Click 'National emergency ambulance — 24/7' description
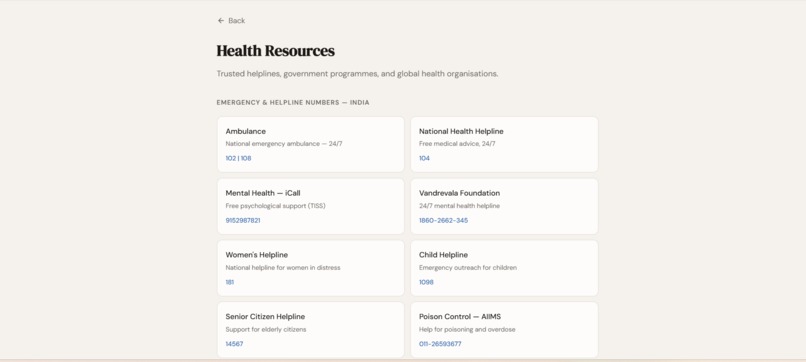 pyautogui.click(x=284, y=144)
